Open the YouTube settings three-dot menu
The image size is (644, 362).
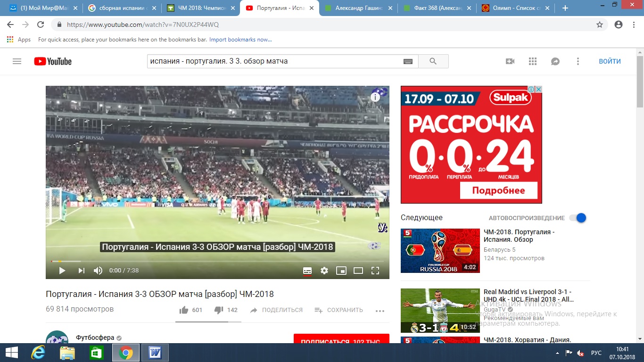click(578, 61)
